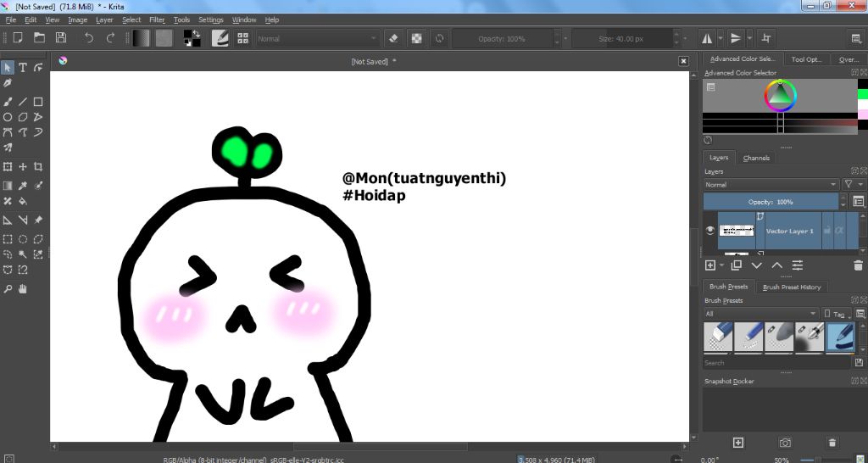868x463 pixels.
Task: Add a new layer with plus button
Action: click(710, 265)
